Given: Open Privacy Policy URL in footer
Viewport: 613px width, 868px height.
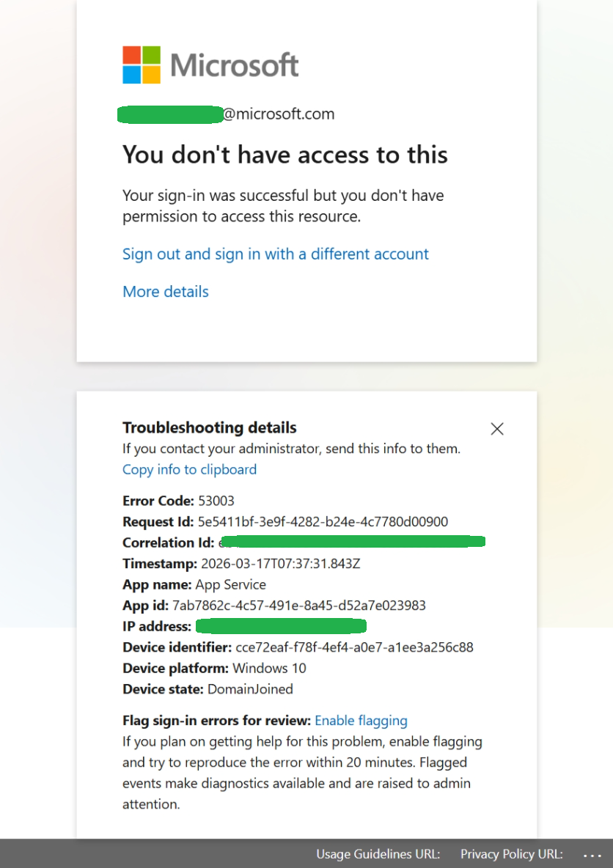Looking at the screenshot, I should click(x=511, y=854).
